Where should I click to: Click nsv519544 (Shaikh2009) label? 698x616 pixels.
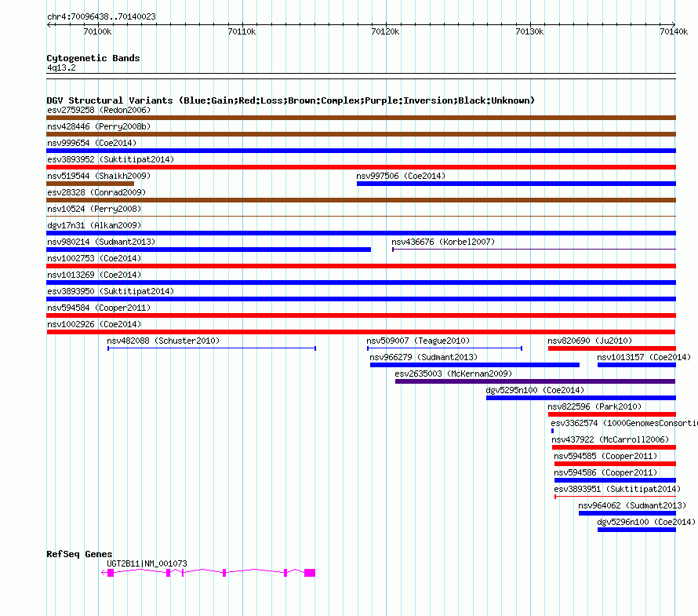[x=99, y=176]
